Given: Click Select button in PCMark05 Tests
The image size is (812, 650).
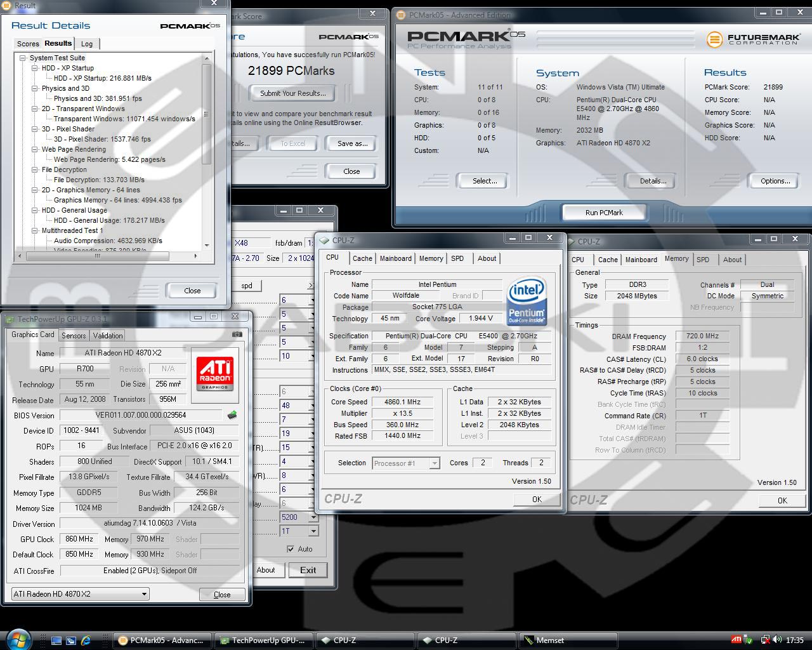Looking at the screenshot, I should (485, 181).
